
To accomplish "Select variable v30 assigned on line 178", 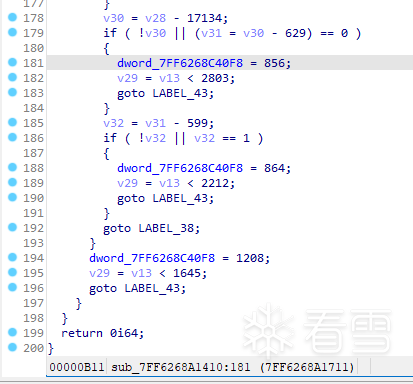I will coord(113,18).
